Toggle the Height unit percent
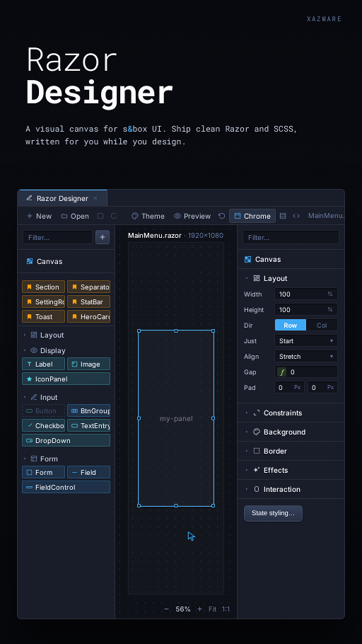The width and height of the screenshot is (362, 644). click(330, 310)
